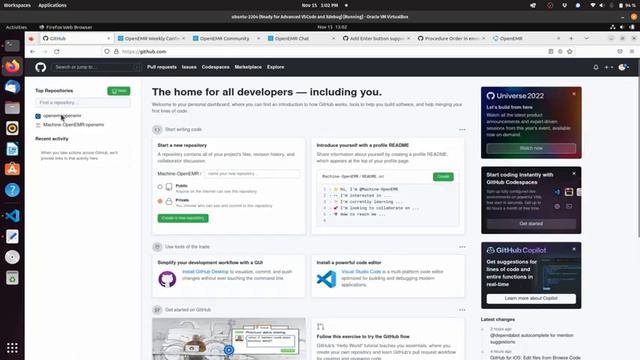The height and width of the screenshot is (360, 640).
Task: Open the Show Applications grid
Action: point(12,348)
